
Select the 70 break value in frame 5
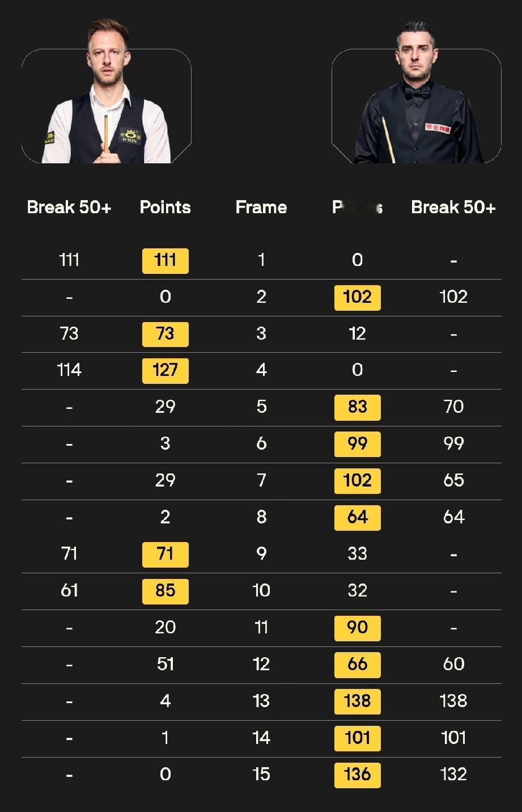(453, 407)
